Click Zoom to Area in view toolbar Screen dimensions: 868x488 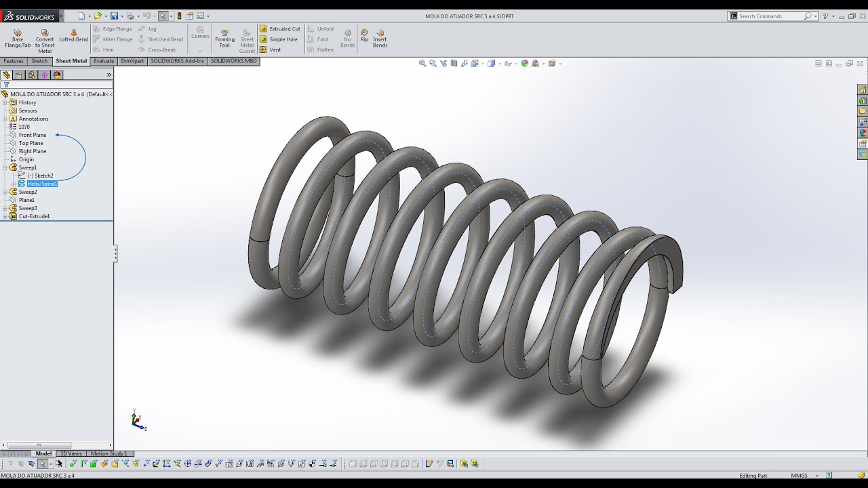click(x=433, y=64)
